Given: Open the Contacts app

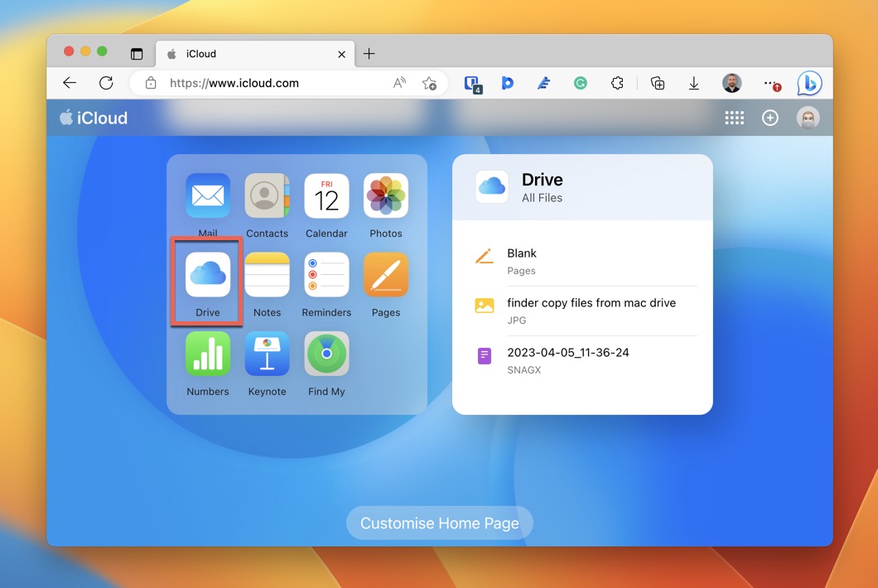Looking at the screenshot, I should (x=267, y=196).
